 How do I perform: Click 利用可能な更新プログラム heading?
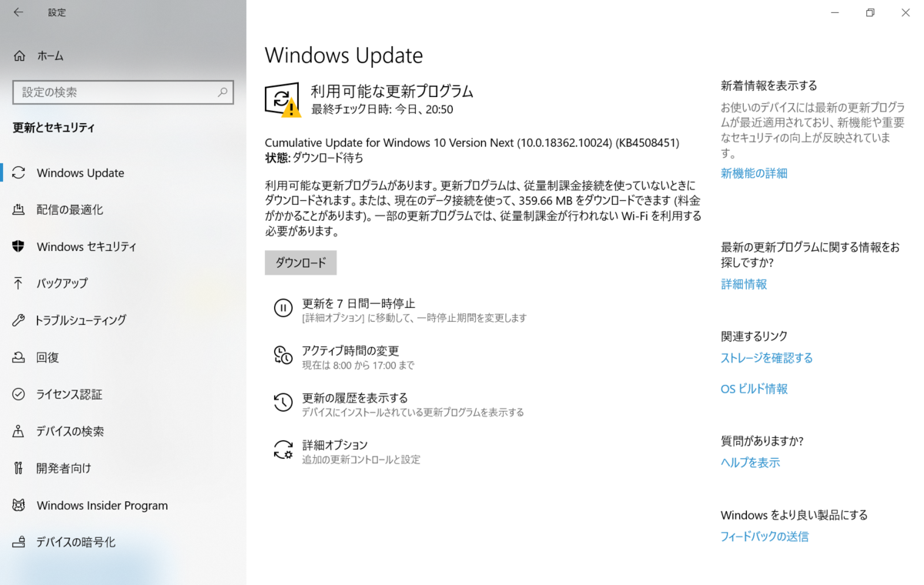click(392, 91)
